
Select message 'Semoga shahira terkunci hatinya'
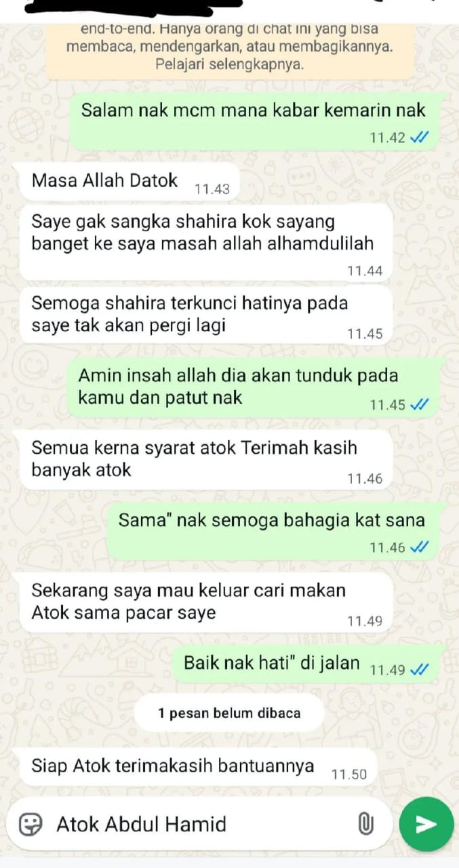coord(206,315)
